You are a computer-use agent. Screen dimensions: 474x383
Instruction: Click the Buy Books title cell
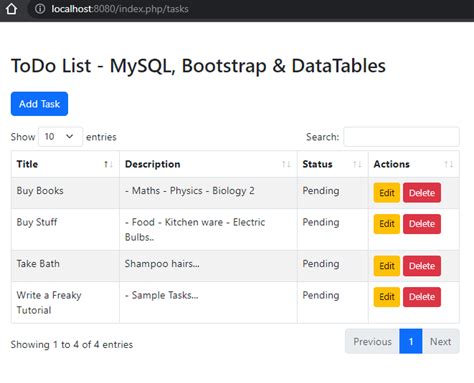(65, 193)
